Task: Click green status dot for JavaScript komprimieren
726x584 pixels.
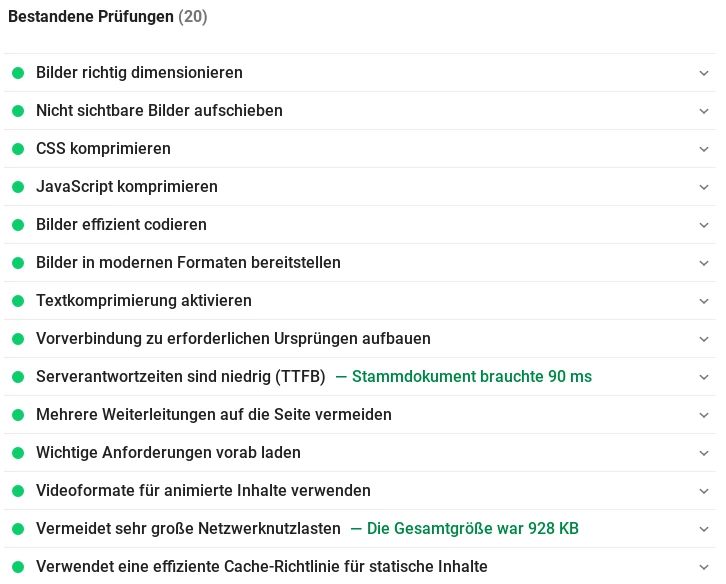Action: pyautogui.click(x=18, y=187)
